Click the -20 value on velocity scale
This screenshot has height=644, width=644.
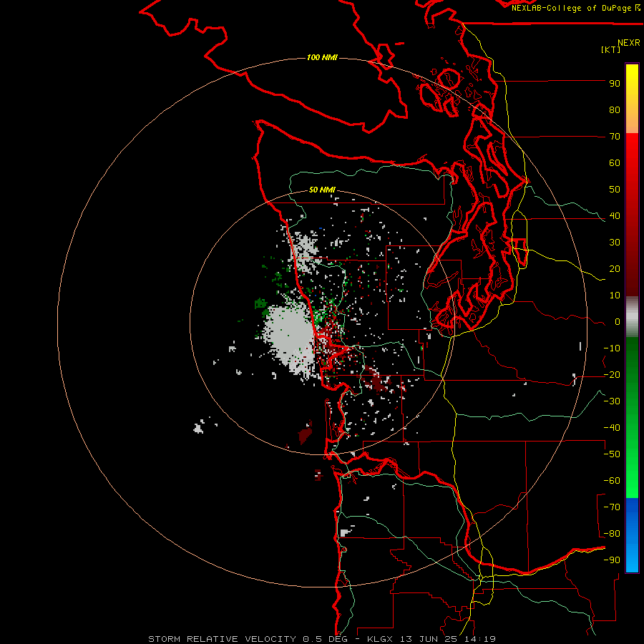(612, 375)
